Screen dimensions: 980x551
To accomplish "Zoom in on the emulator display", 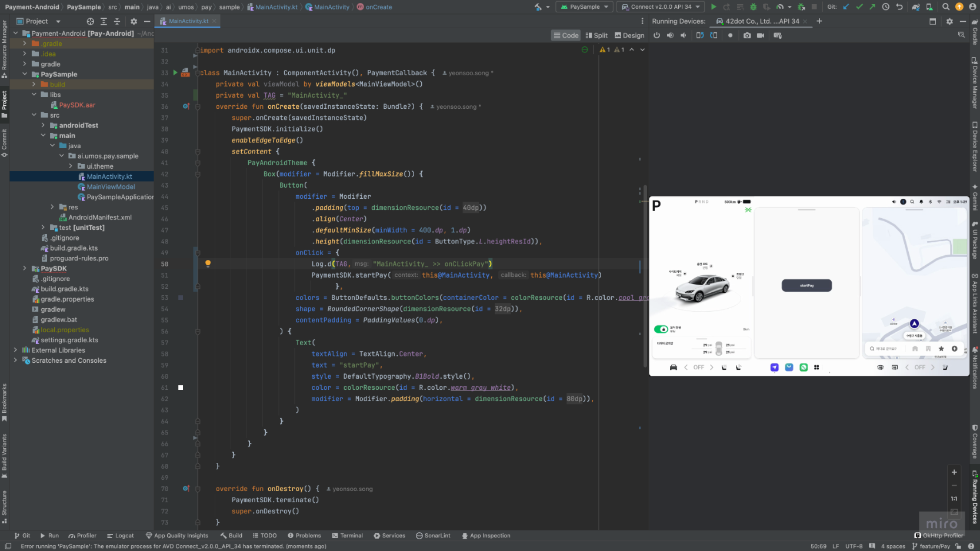I will coord(954,472).
